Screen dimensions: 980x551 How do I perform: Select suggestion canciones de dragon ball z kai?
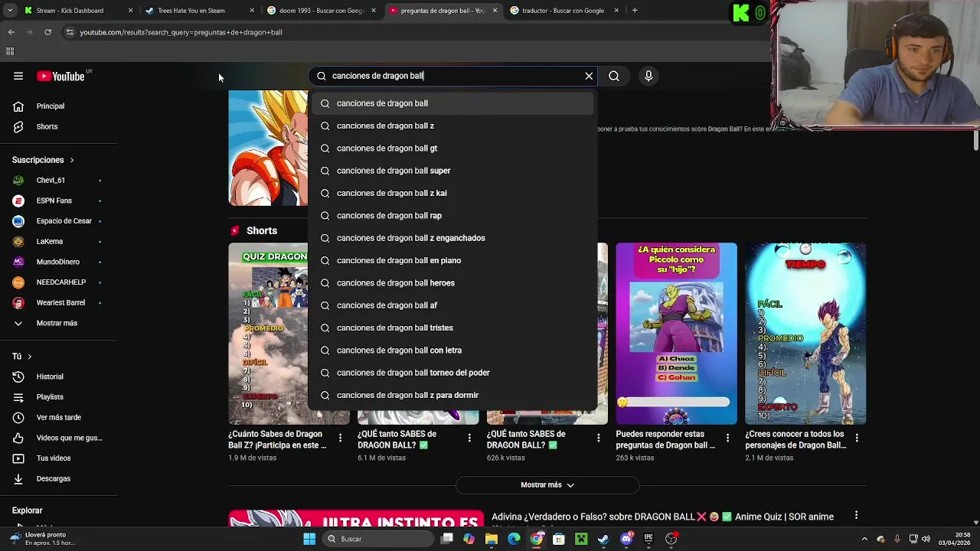point(452,193)
